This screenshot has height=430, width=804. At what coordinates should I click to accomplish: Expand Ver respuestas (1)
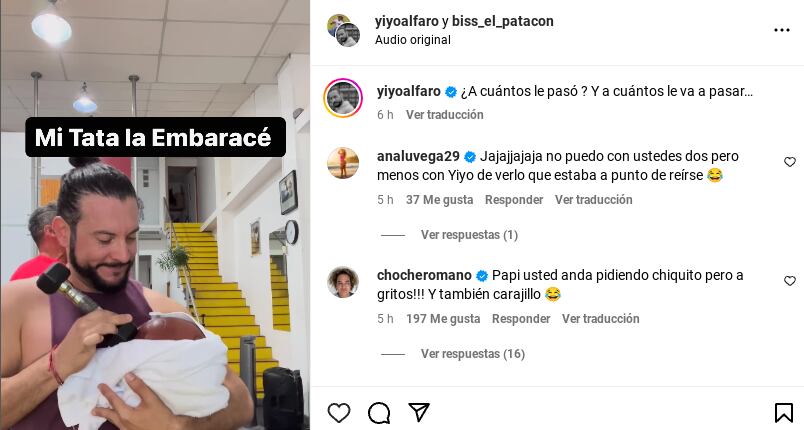469,235
